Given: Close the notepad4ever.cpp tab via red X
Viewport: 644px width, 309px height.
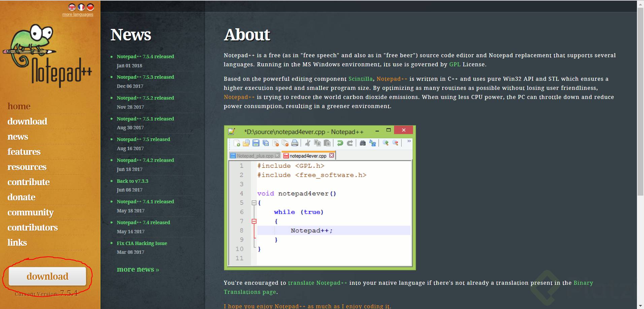Looking at the screenshot, I should (x=332, y=156).
